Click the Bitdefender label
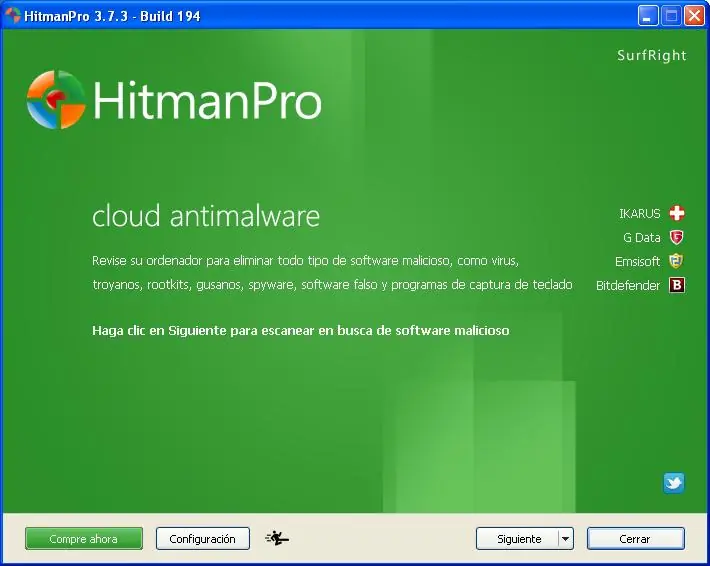The height and width of the screenshot is (566, 710). tap(628, 285)
